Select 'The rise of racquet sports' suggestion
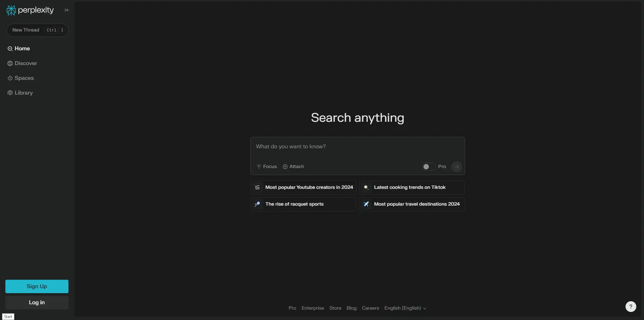Screen dimensions: 644x320 303,204
